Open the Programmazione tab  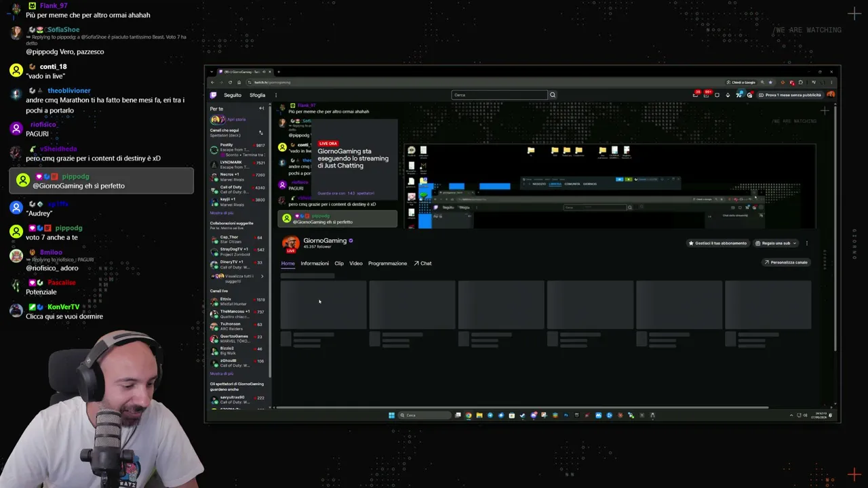point(388,263)
